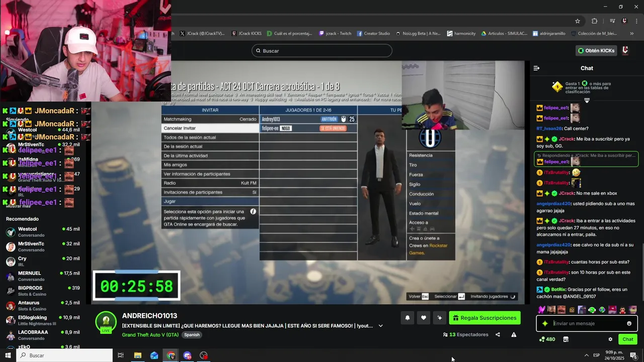Image resolution: width=644 pixels, height=362 pixels.
Task: Open the emoji picker in chat input
Action: click(629, 323)
